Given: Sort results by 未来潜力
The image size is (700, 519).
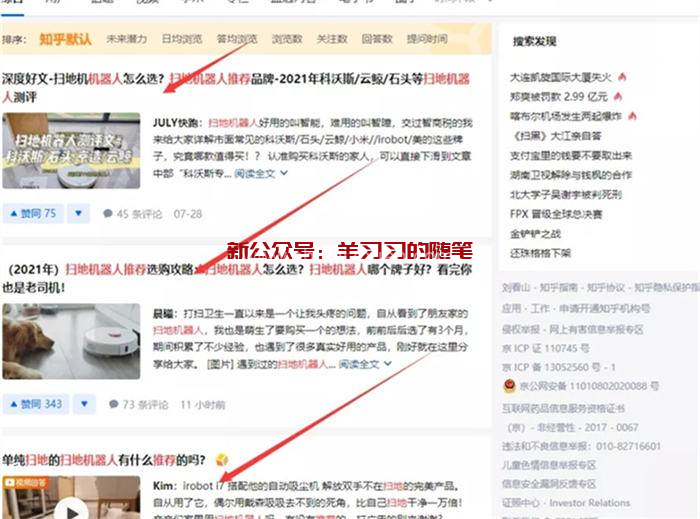Looking at the screenshot, I should 124,39.
